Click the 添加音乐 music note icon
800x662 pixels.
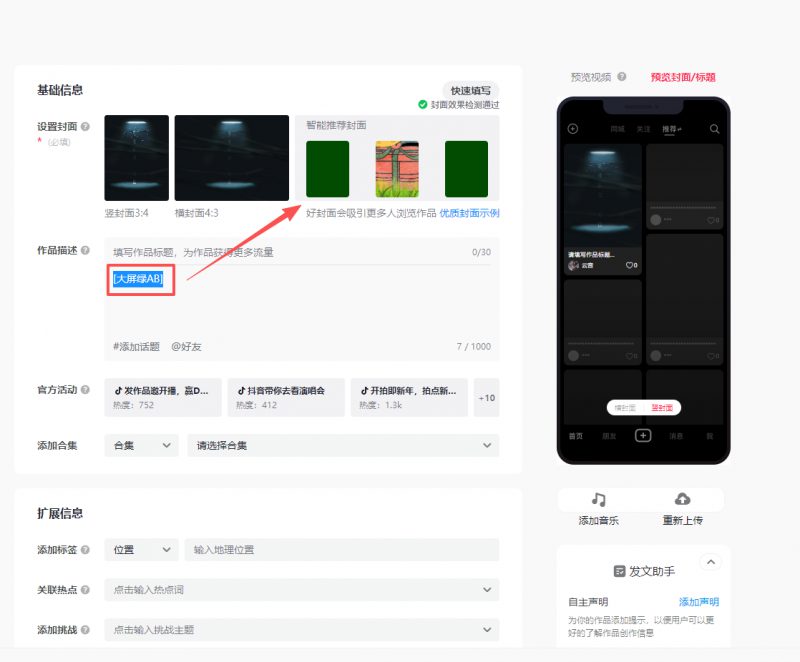(598, 499)
